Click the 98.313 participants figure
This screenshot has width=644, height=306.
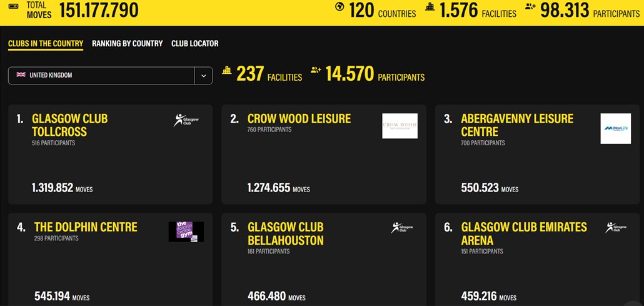[x=565, y=10]
